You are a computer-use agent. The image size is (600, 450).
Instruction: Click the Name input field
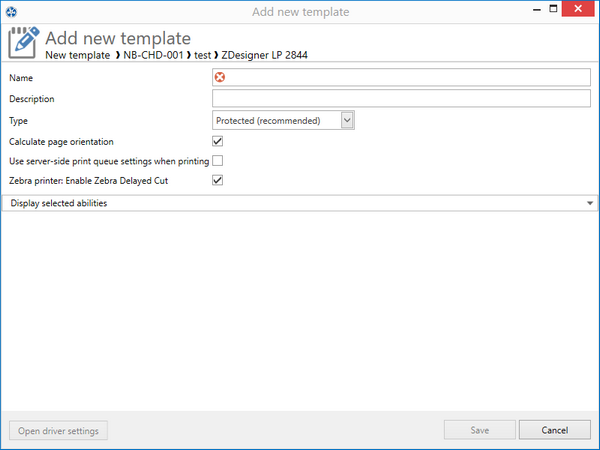(401, 77)
